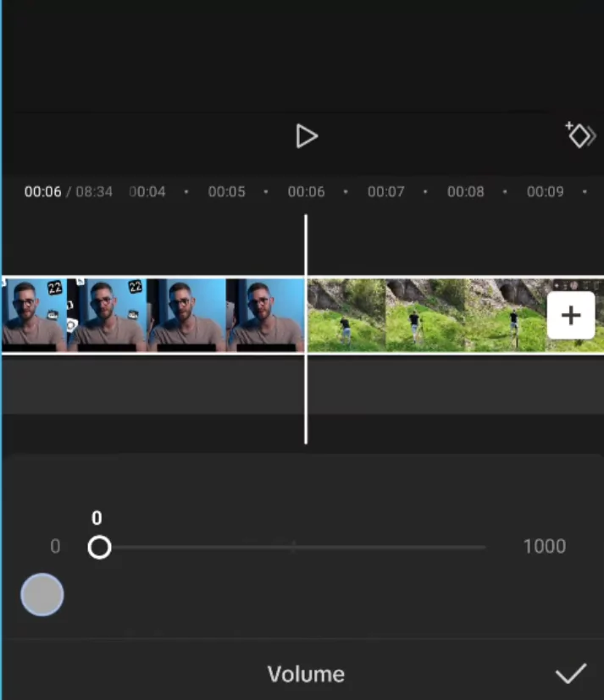Click the 00:06 ruler mark label
The image size is (604, 700).
coord(306,191)
